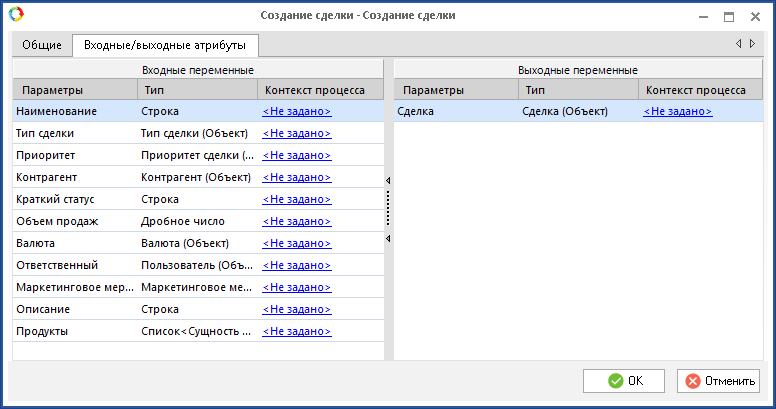This screenshot has width=776, height=409.
Task: Click the right tab scroll arrow
Action: (x=752, y=44)
